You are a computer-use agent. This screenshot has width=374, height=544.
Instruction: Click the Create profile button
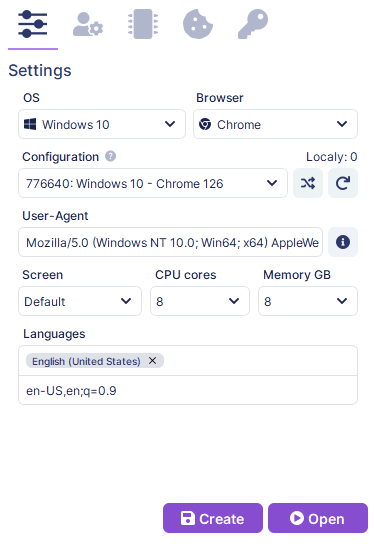pos(213,518)
